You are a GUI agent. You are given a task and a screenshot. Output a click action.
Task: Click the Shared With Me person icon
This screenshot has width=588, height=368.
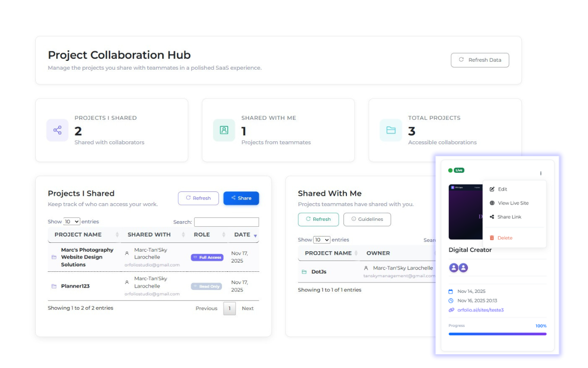(x=224, y=130)
